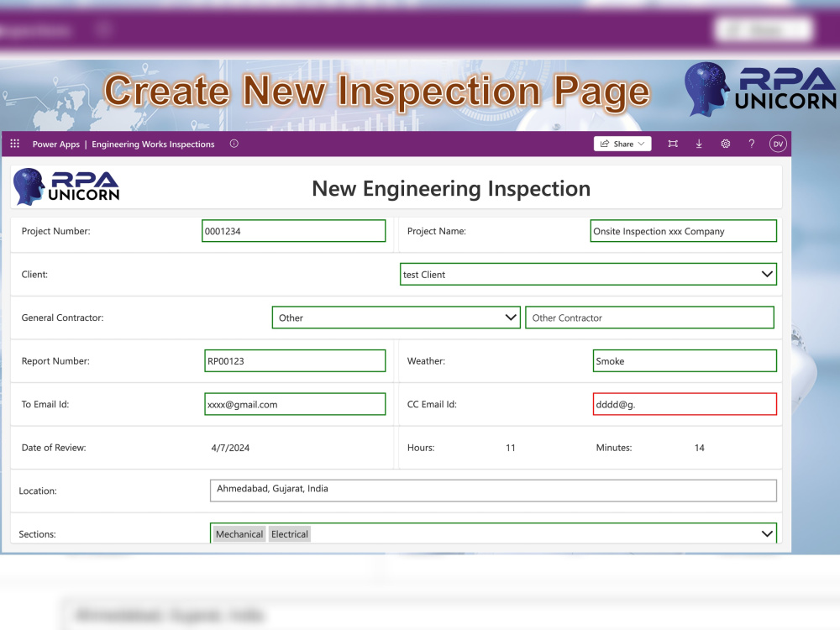Open the settings gear icon
Viewport: 840px width, 630px height.
point(726,144)
